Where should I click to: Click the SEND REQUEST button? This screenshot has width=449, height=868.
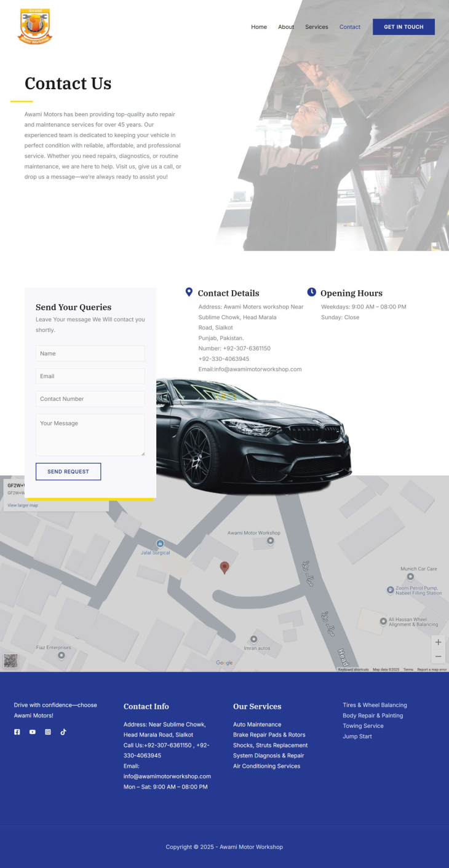(x=68, y=471)
